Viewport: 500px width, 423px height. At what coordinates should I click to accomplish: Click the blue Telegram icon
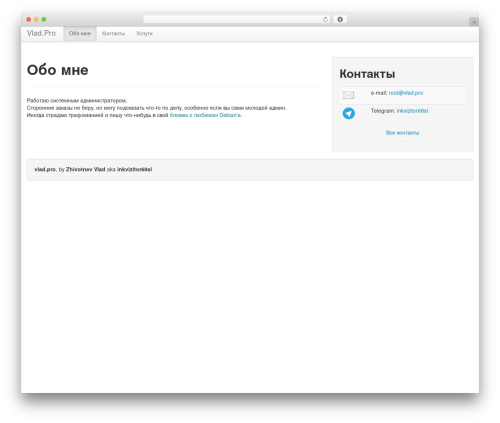click(349, 113)
